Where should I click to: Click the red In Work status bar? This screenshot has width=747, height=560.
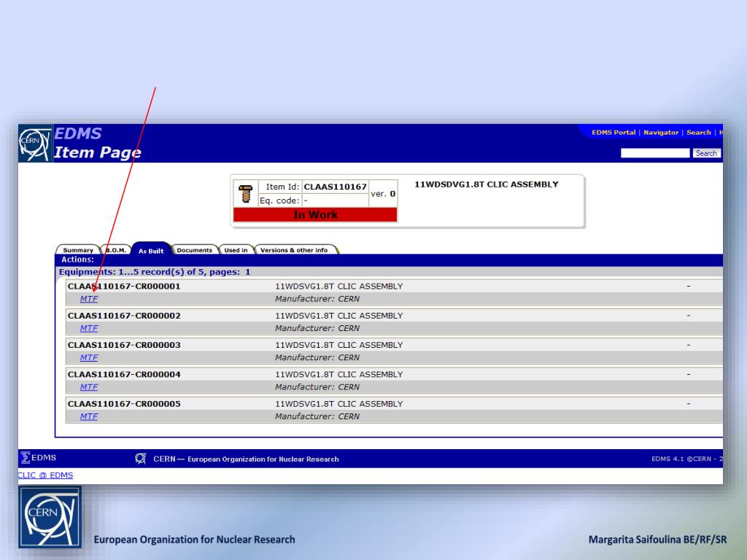point(315,215)
